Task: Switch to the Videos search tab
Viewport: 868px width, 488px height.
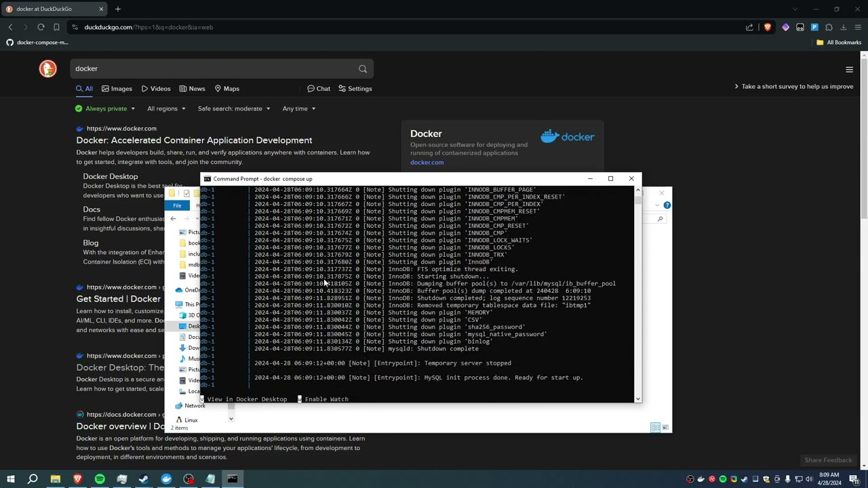Action: 156,89
